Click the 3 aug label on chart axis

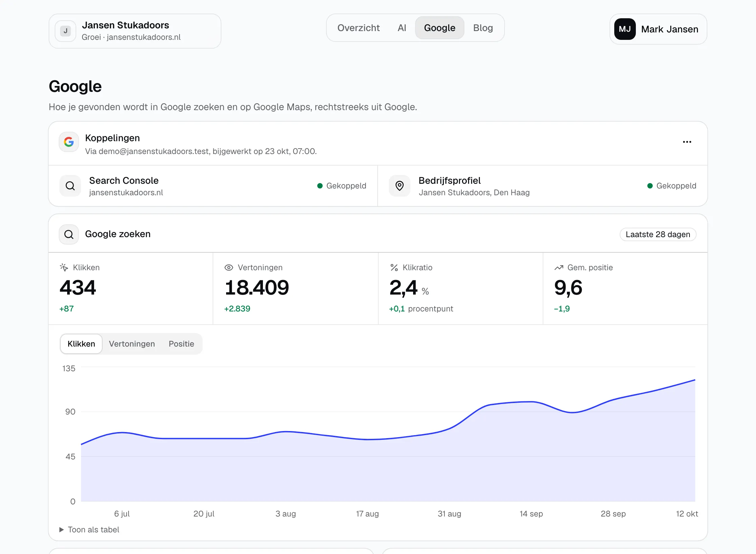pos(286,514)
